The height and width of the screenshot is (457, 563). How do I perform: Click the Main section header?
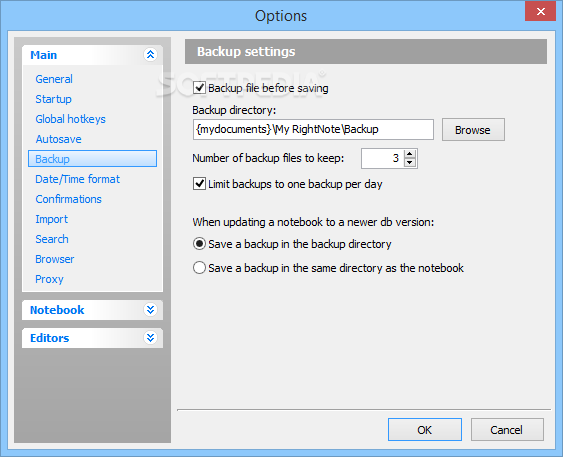(92, 55)
